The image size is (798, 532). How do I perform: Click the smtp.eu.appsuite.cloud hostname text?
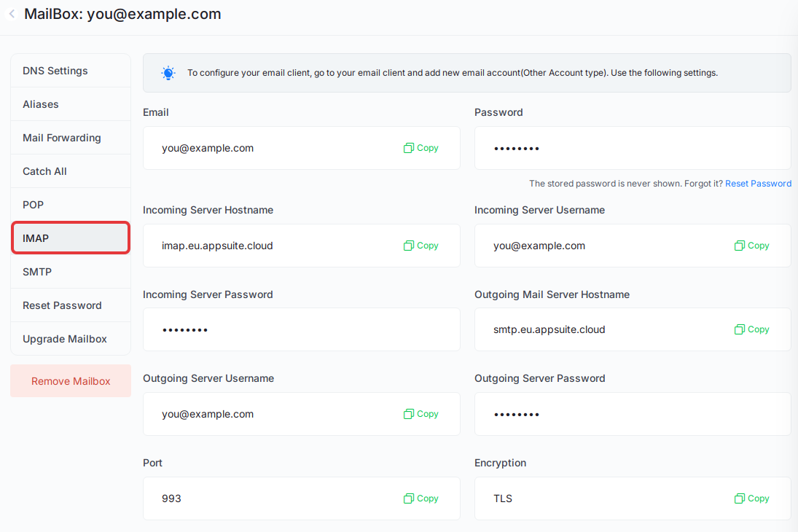[x=549, y=329]
